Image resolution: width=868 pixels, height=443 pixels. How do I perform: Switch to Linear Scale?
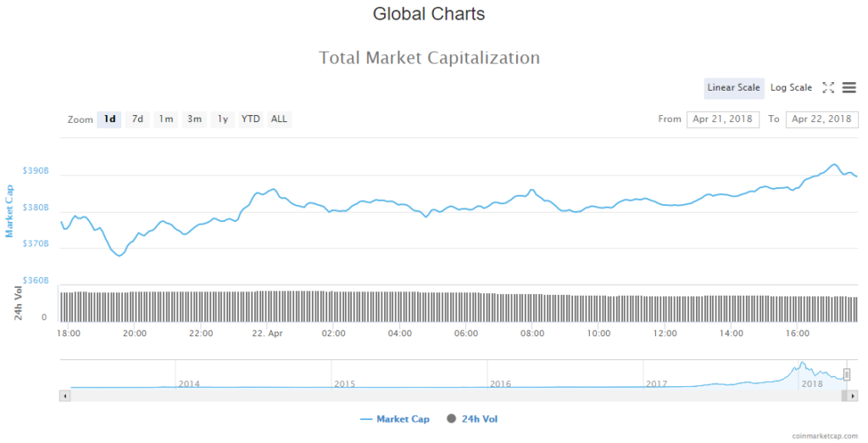(733, 87)
